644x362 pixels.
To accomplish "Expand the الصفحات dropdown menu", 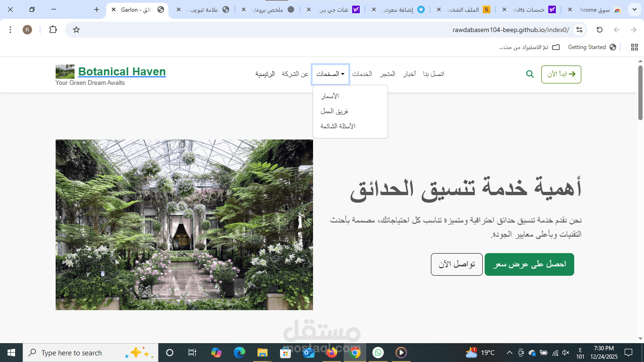I will pyautogui.click(x=330, y=74).
